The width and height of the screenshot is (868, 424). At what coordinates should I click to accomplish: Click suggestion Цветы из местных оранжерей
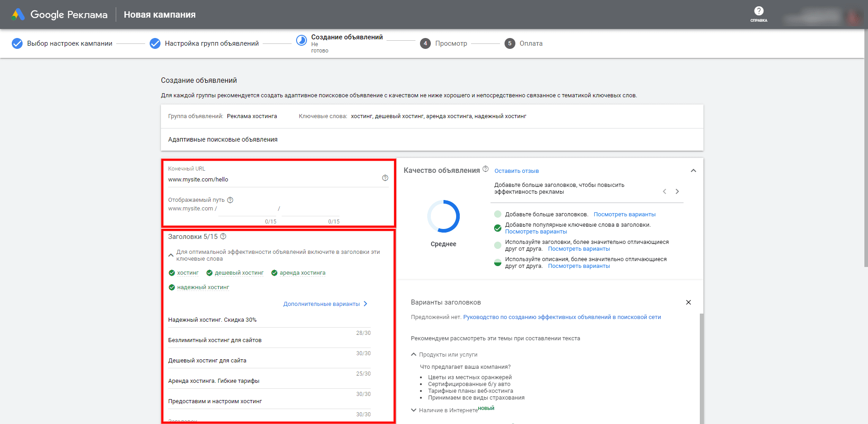click(470, 377)
